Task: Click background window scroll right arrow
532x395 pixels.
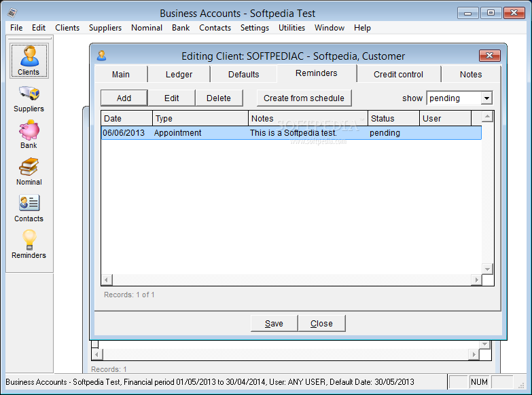Action: click(x=474, y=355)
